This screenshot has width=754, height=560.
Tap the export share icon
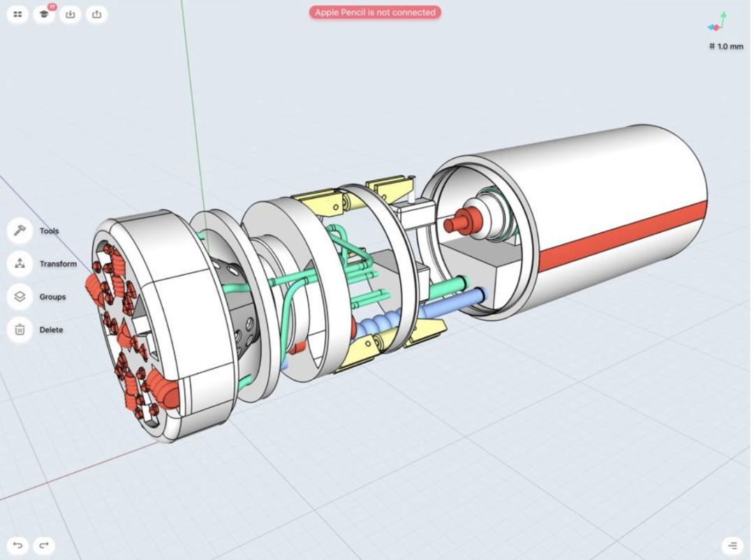tap(96, 15)
